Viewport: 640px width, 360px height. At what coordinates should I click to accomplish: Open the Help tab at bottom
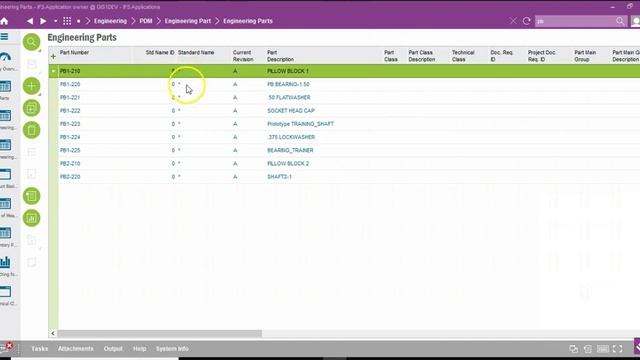(140, 349)
